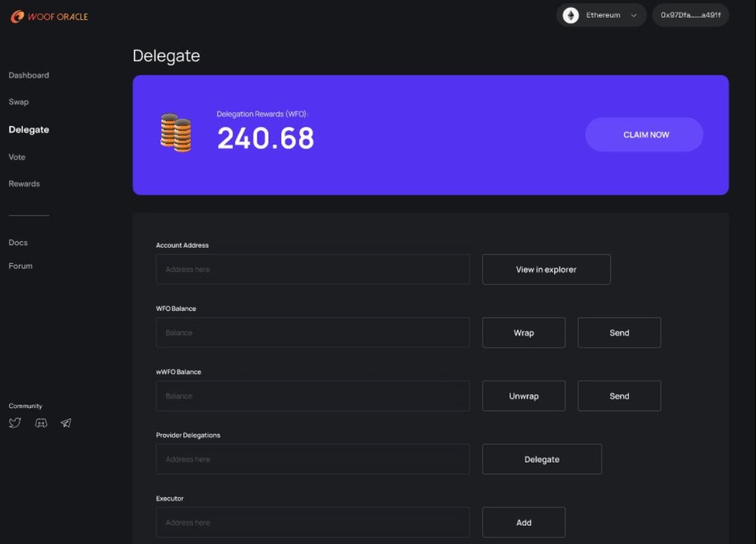Click Send beside wWFO Balance

point(619,396)
